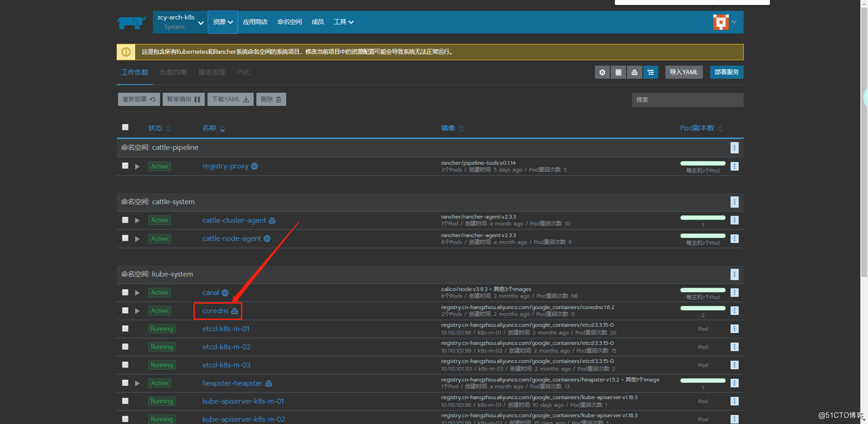Switch to the 工作负载 tab
The height and width of the screenshot is (424, 868).
[x=135, y=72]
